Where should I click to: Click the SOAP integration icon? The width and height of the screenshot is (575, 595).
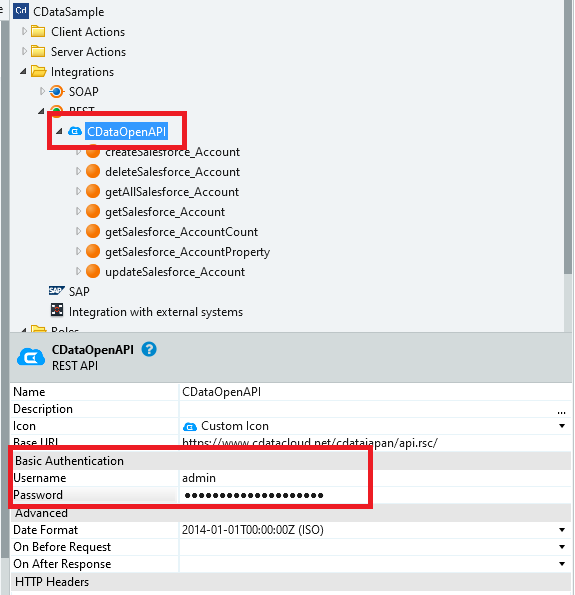coord(57,91)
